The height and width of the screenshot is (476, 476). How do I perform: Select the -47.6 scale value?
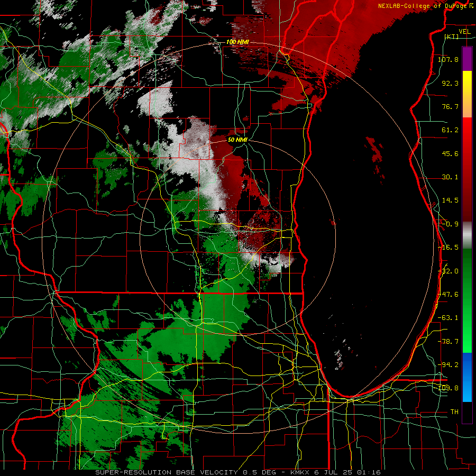pyautogui.click(x=448, y=295)
